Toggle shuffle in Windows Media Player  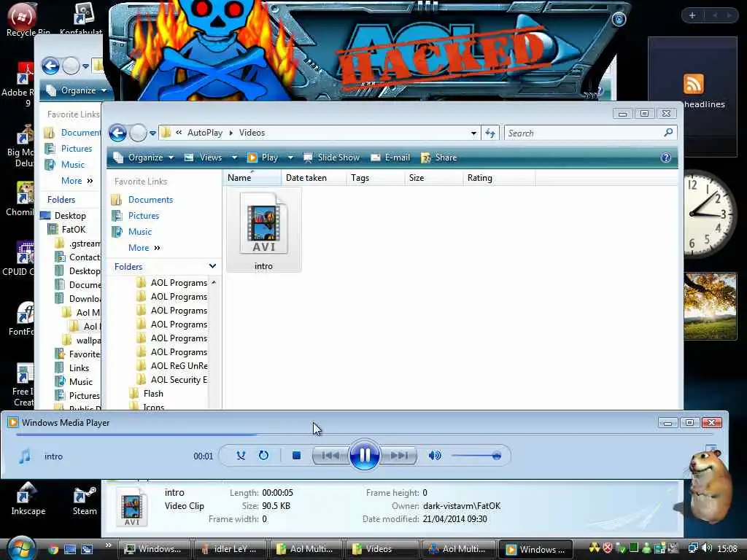241,456
